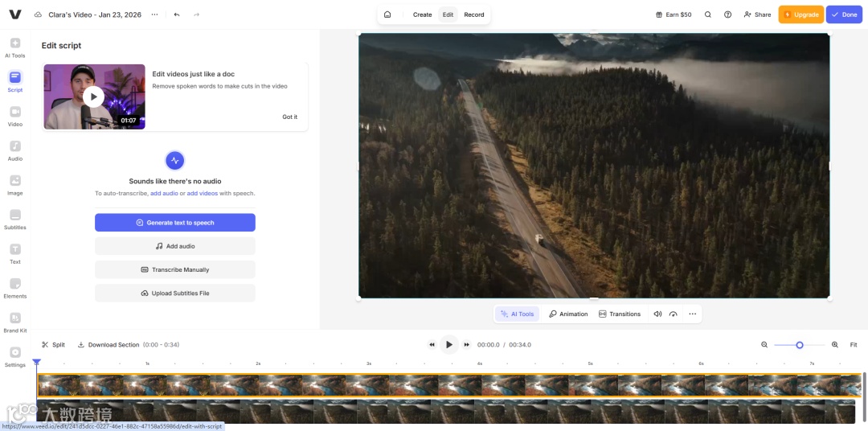The image size is (868, 431).
Task: Open the Brand Kit sidebar panel
Action: click(x=15, y=322)
